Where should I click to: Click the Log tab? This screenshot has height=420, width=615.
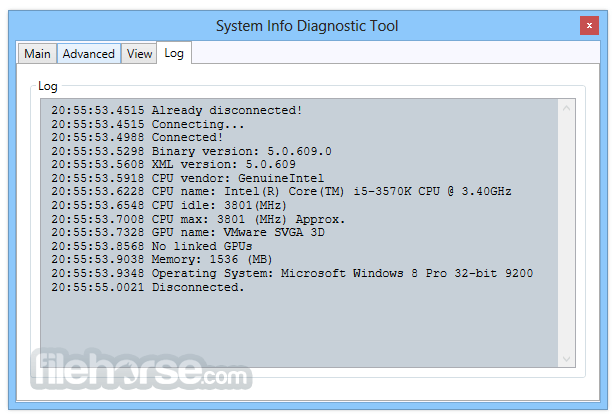click(x=174, y=53)
